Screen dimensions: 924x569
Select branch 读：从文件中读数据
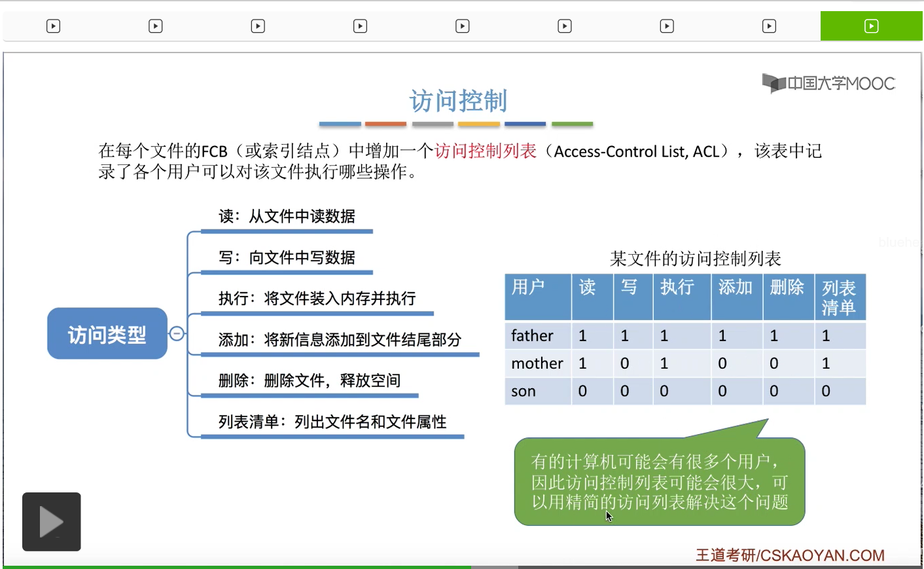point(287,216)
